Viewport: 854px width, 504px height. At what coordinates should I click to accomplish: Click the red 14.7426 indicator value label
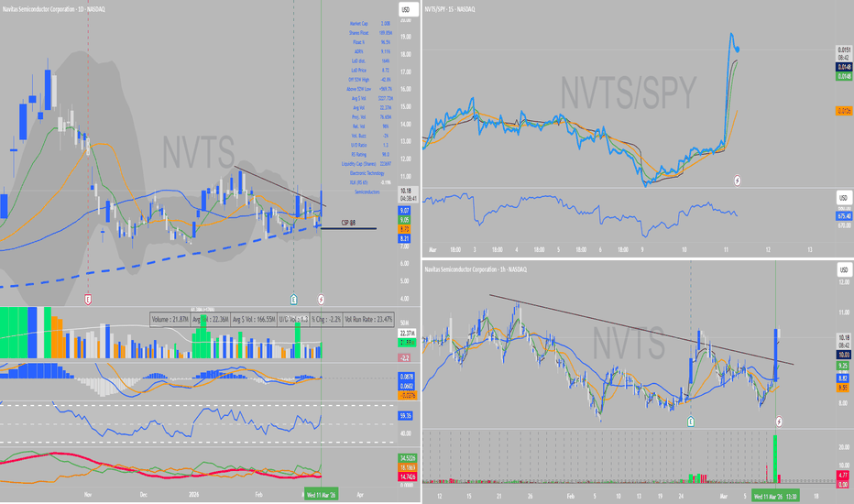click(408, 477)
